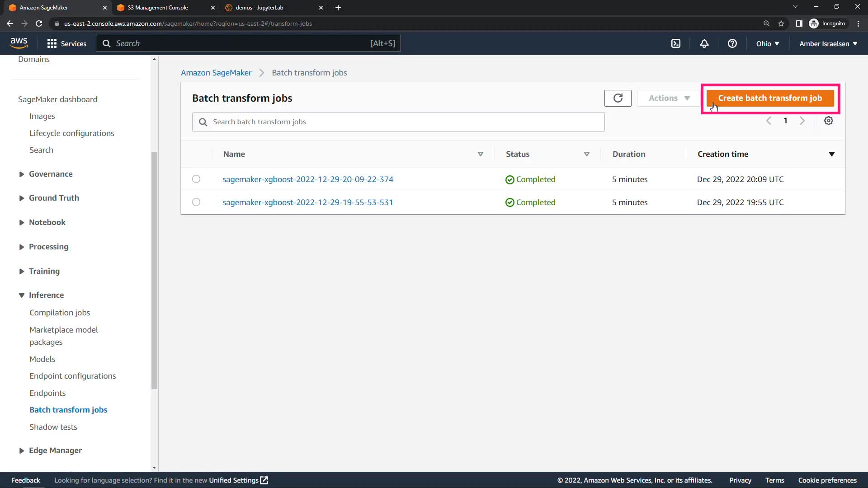Click refresh batch transform jobs button
Screen dimensions: 868x488
(618, 98)
